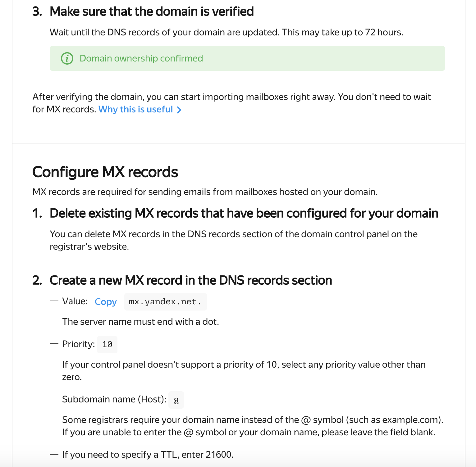Click the TTL 21600 instruction line

[x=148, y=455]
